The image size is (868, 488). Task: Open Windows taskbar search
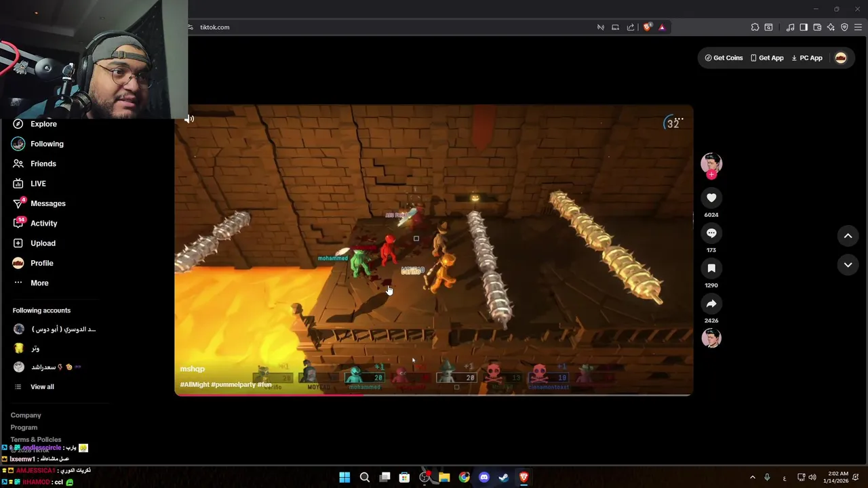(x=365, y=477)
